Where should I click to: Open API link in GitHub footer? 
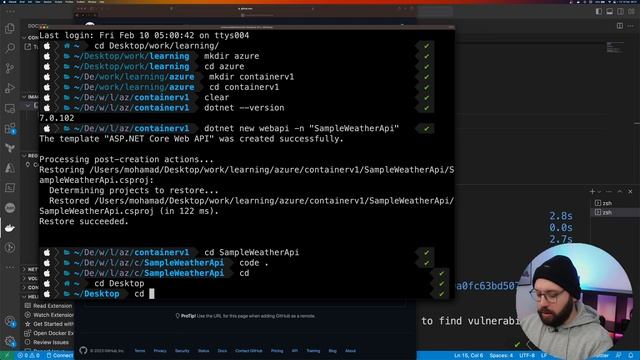[295, 351]
